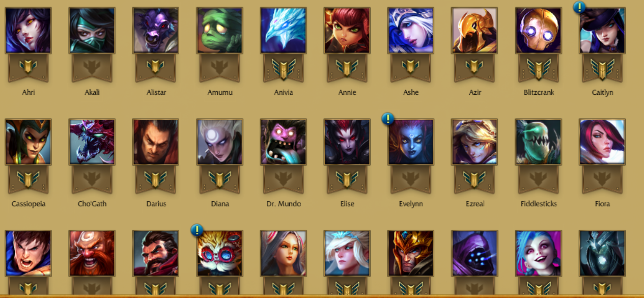Click the Cassiopeia name label
644x298 pixels.
29,204
